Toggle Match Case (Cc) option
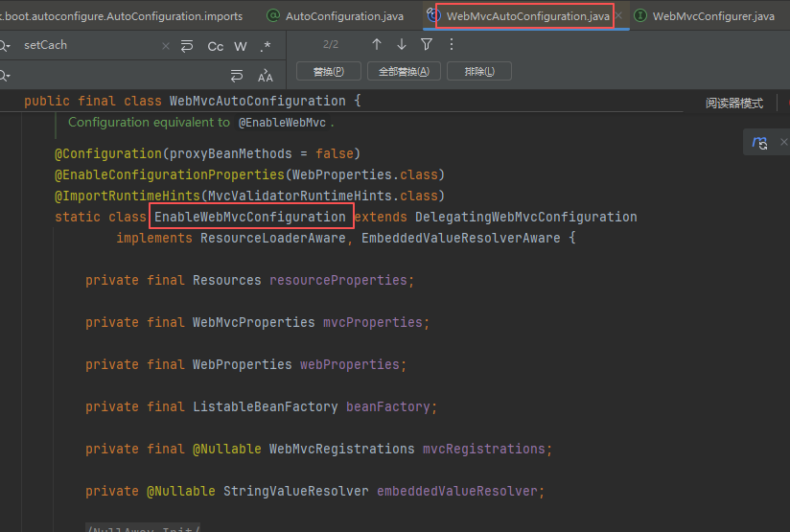 point(215,46)
